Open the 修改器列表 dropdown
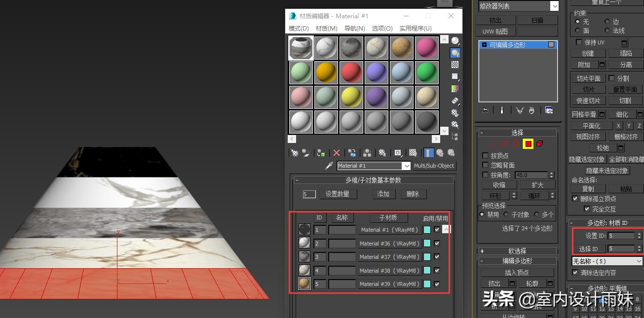Screen dimensions: 644x318 pyautogui.click(x=554, y=6)
